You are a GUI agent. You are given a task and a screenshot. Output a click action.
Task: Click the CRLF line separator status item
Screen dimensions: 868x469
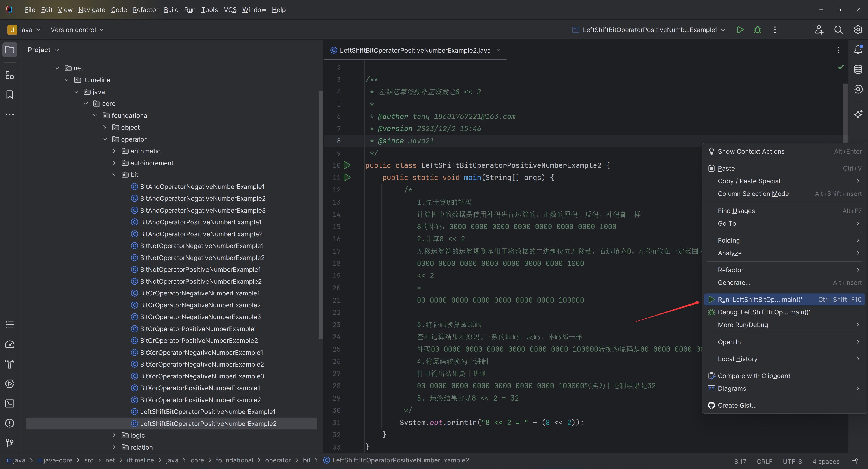pos(765,461)
